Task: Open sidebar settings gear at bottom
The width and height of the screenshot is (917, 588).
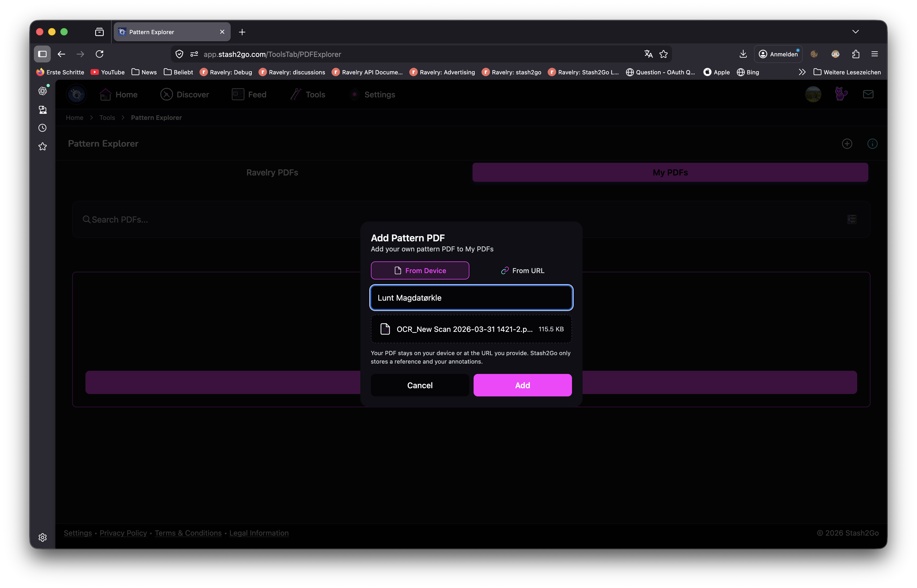Action: (x=42, y=537)
